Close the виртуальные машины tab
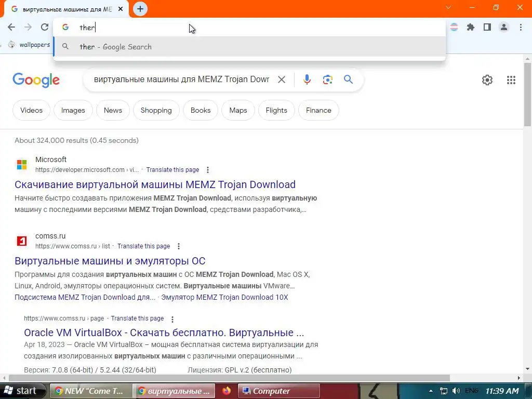Screen dimensions: 532x399 [121, 9]
